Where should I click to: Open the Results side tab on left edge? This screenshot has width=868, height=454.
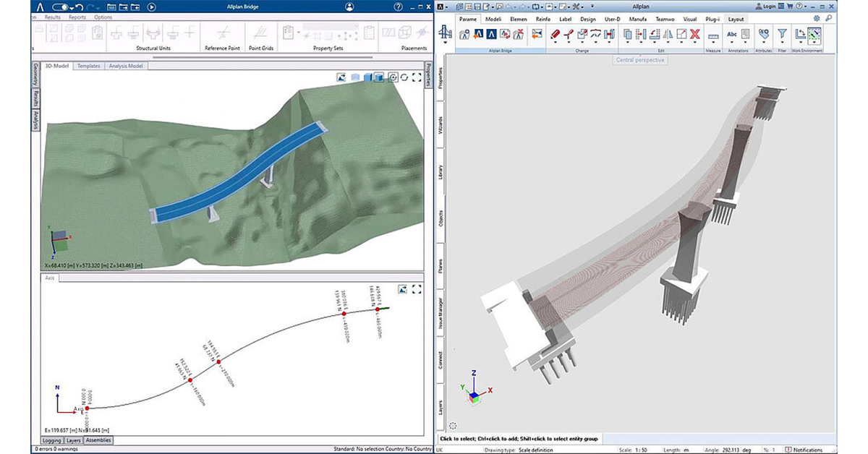pyautogui.click(x=35, y=100)
